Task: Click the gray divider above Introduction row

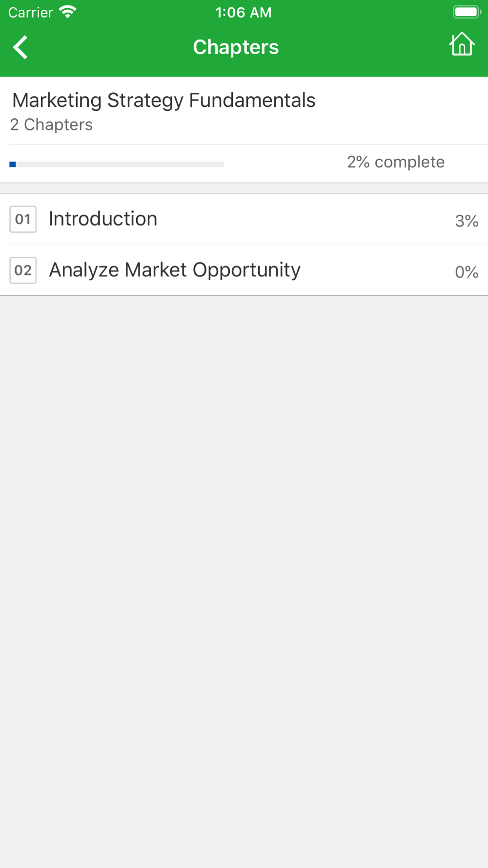Action: point(244,188)
